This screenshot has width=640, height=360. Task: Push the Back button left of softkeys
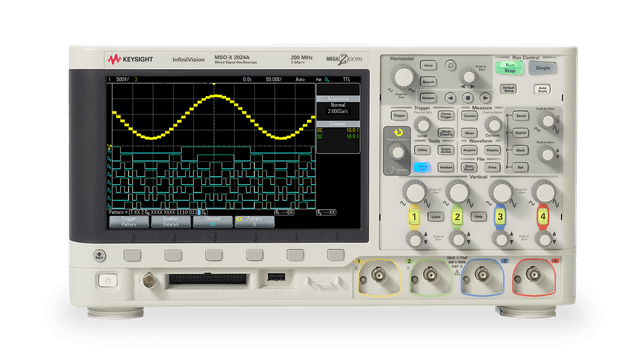click(100, 256)
